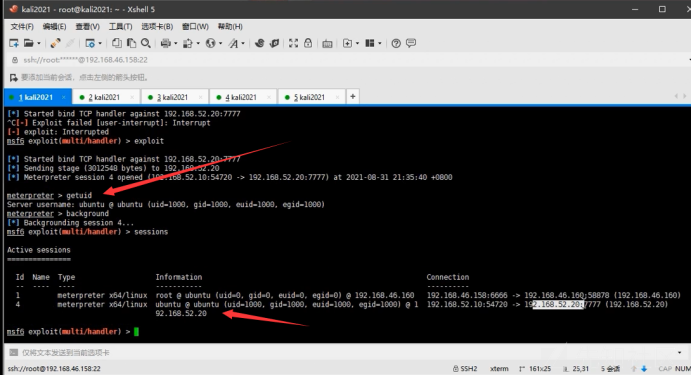Open the folder (Open session) toolbar icon

[29, 43]
